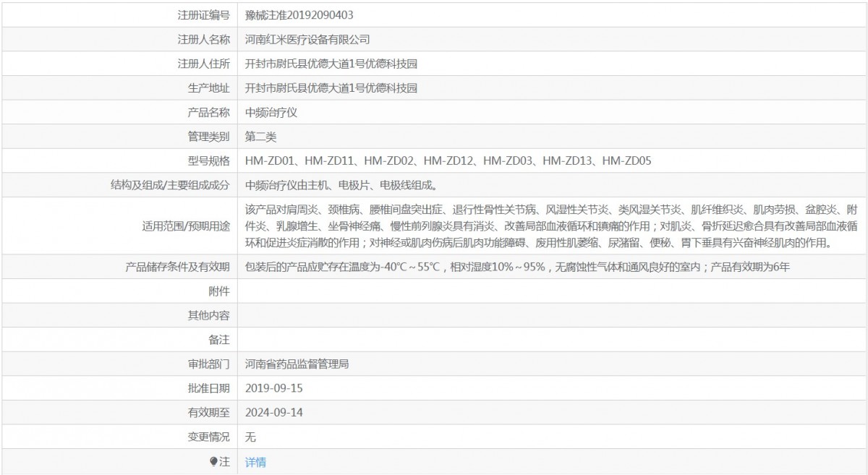Click the bullet icon beside 注
Screen dimensions: 868x475
(x=213, y=461)
